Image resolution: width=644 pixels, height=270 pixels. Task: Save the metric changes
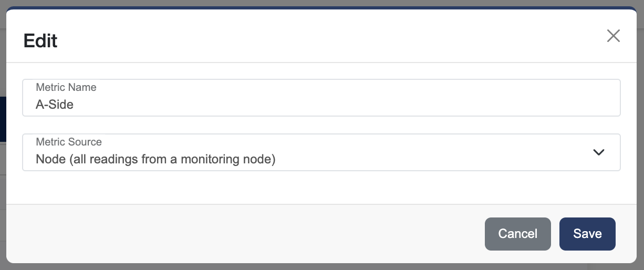587,234
